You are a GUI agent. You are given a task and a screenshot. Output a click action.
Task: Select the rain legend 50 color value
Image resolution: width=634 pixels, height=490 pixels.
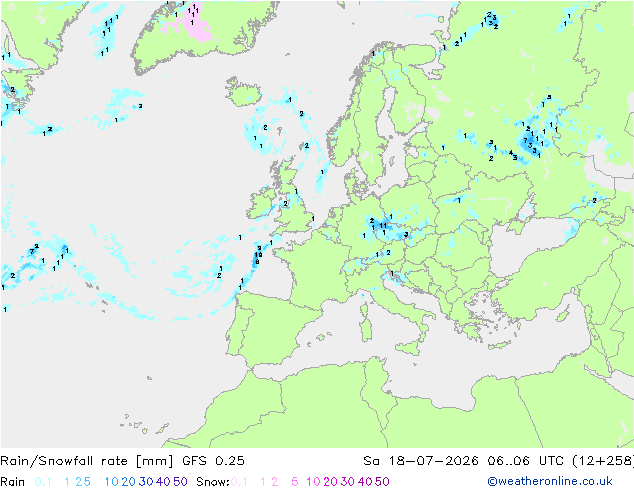[180, 482]
